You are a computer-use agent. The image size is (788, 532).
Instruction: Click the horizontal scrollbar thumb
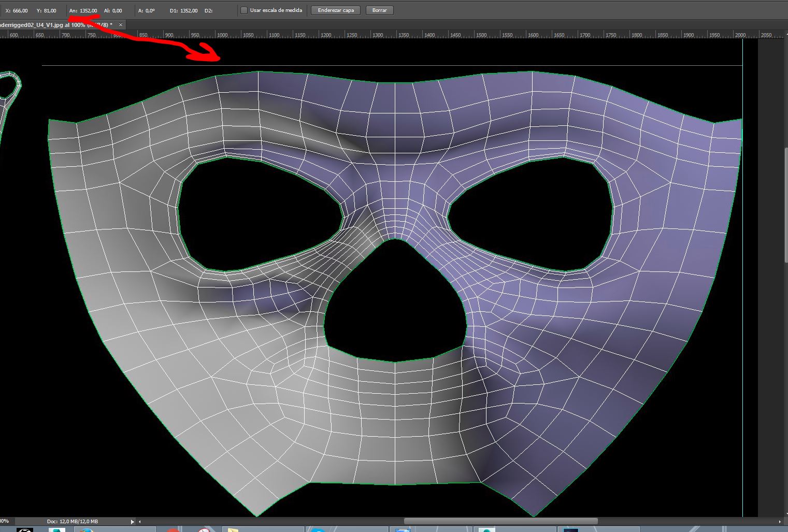(x=500, y=521)
